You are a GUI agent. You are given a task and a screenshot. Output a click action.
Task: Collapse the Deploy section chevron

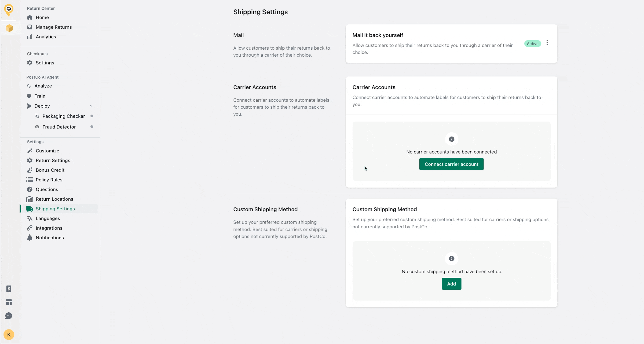click(x=91, y=106)
